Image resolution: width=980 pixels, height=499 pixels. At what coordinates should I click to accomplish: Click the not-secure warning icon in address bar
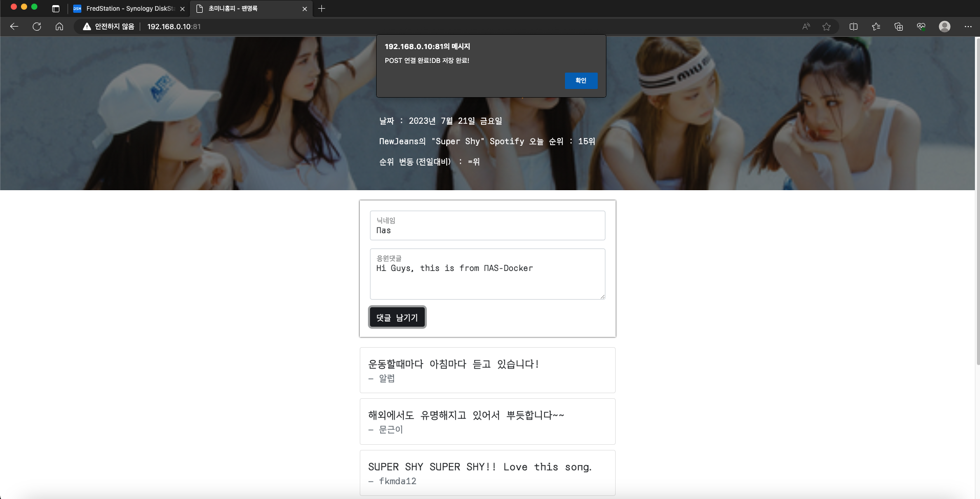point(87,27)
